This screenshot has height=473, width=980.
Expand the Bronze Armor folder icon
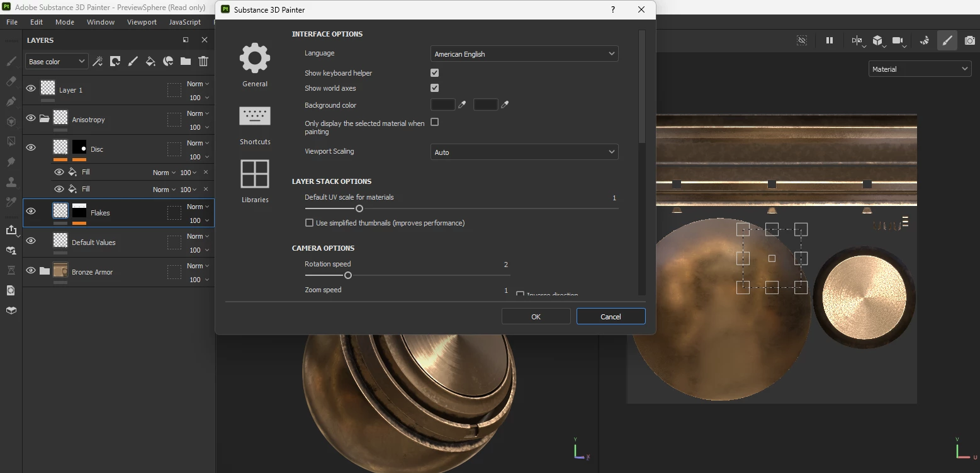pos(44,271)
